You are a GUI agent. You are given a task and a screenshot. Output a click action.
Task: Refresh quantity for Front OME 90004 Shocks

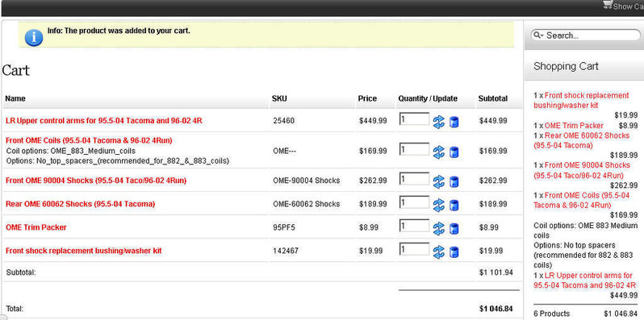tap(439, 181)
